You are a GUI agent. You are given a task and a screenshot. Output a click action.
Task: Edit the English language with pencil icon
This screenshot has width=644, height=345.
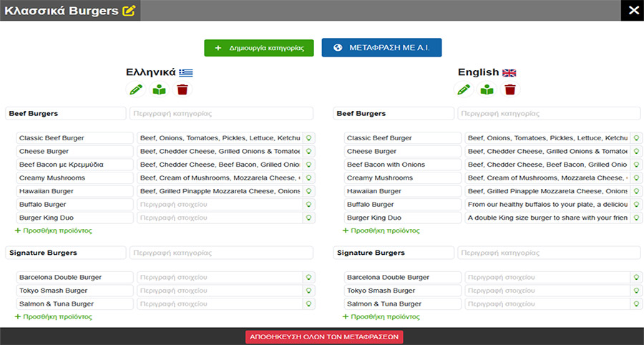(464, 89)
